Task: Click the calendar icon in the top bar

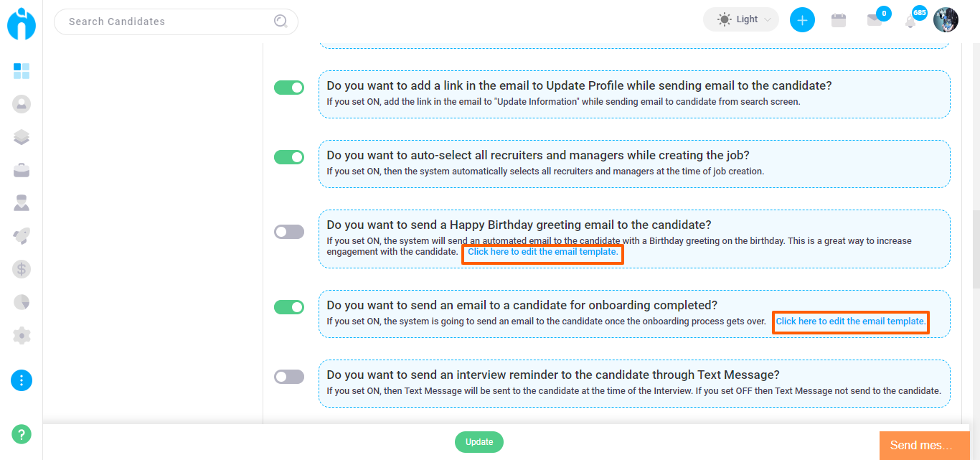Action: pos(838,21)
